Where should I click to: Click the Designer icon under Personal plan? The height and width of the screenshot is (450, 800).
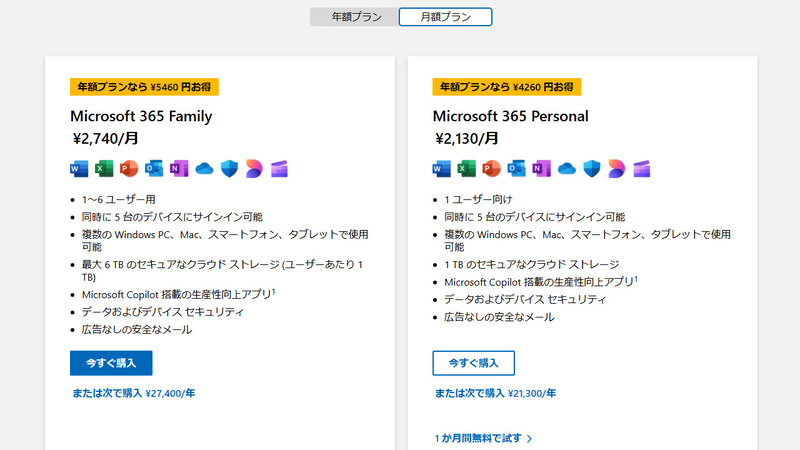(616, 168)
